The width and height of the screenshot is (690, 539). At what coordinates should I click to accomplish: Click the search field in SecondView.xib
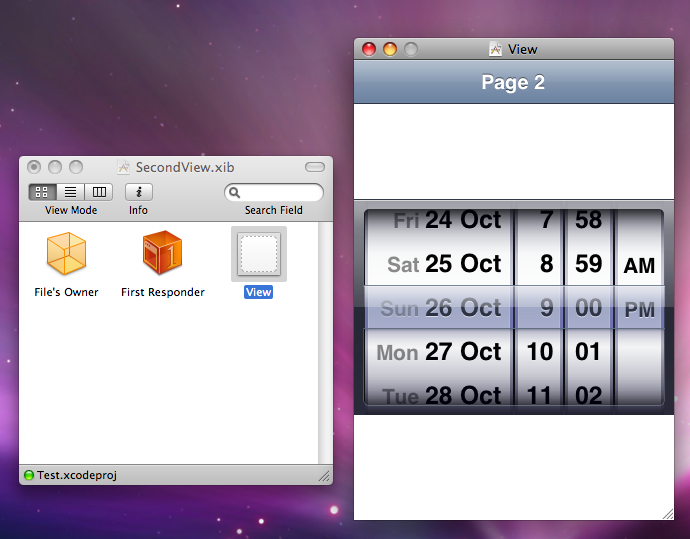[274, 192]
